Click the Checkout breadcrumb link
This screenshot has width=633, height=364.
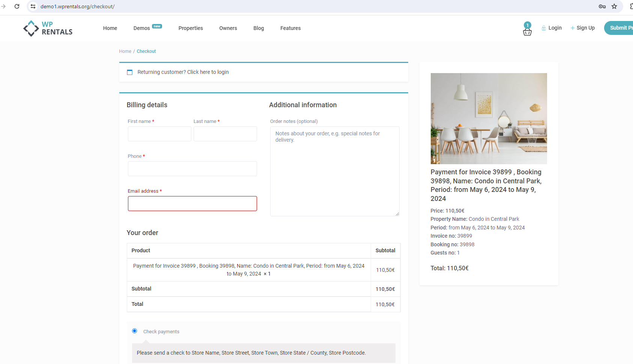click(146, 51)
